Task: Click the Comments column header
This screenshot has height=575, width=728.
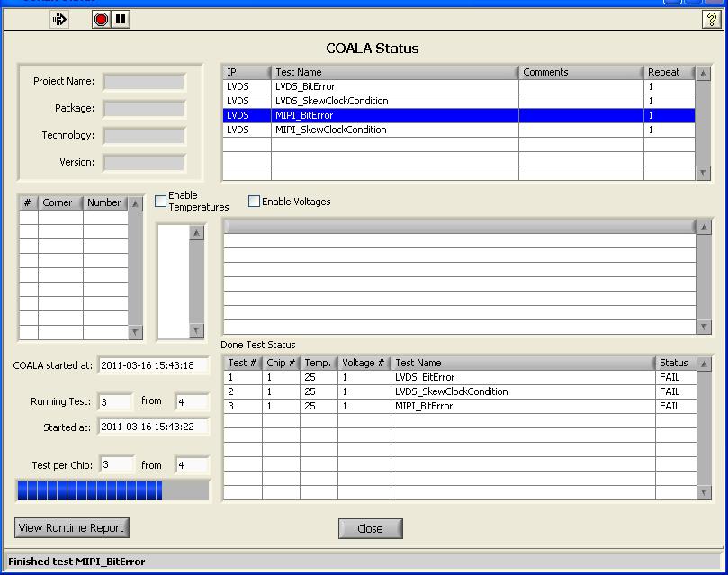Action: pyautogui.click(x=580, y=72)
